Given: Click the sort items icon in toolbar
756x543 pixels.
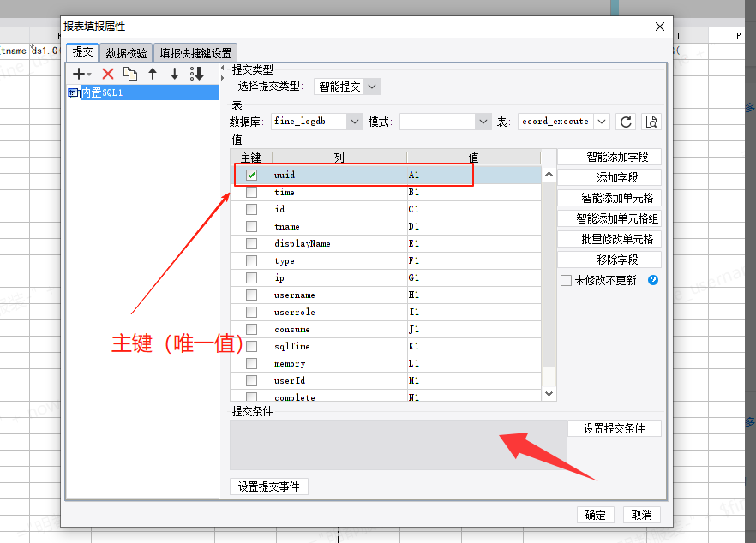Looking at the screenshot, I should 197,74.
